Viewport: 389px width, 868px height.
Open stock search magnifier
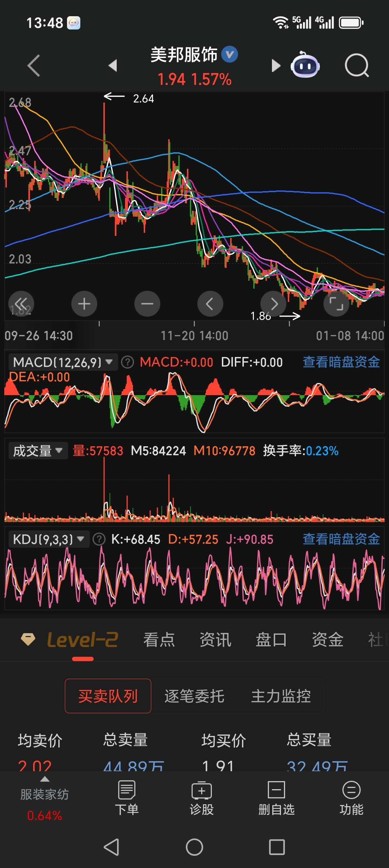click(x=357, y=65)
